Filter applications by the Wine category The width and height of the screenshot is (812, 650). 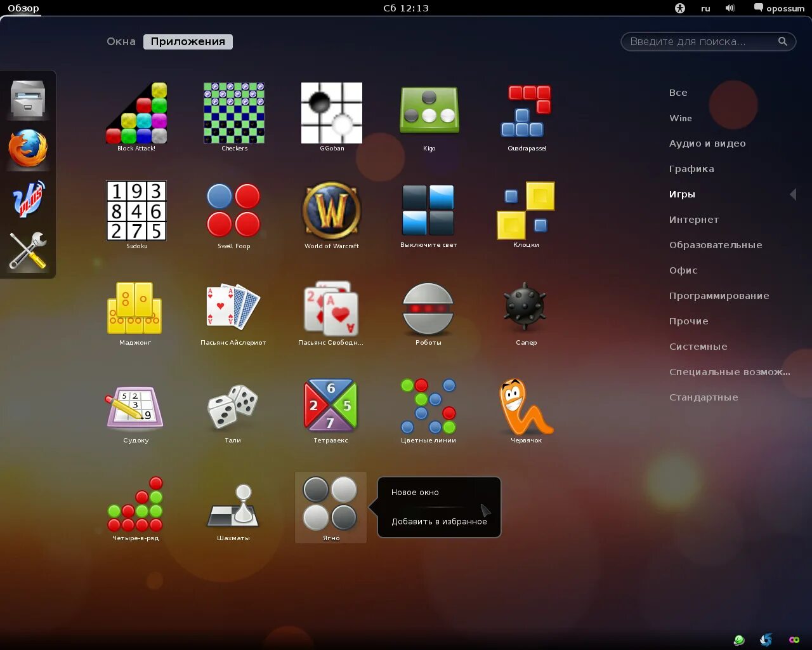(680, 118)
